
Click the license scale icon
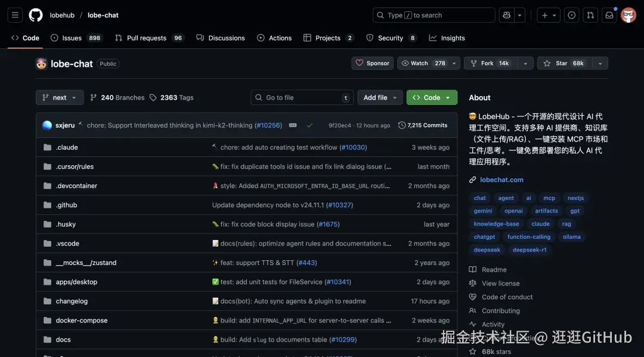pos(473,284)
